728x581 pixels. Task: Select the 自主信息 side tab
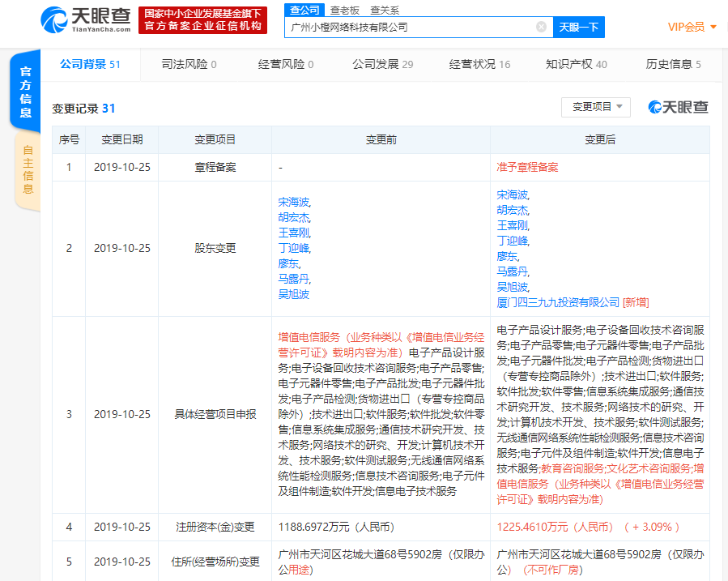pyautogui.click(x=28, y=169)
